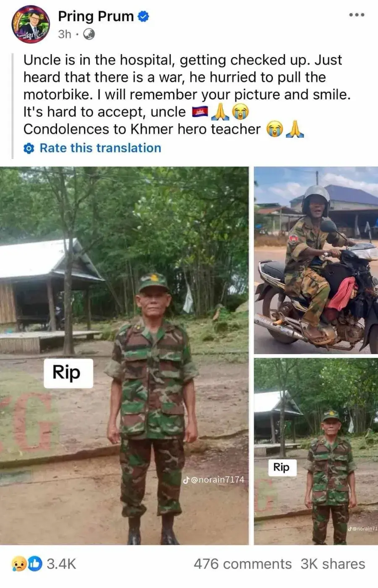Click the @norain7174 TikTok watermark
This screenshot has height=588, width=378.
[213, 480]
